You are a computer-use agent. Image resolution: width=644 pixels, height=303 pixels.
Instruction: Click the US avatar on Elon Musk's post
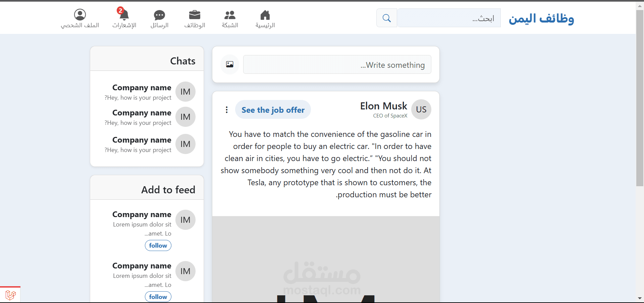pyautogui.click(x=421, y=109)
